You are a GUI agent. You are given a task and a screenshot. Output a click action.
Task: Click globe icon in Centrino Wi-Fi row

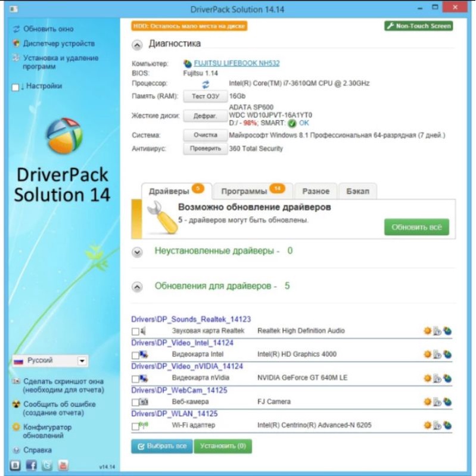click(x=447, y=425)
